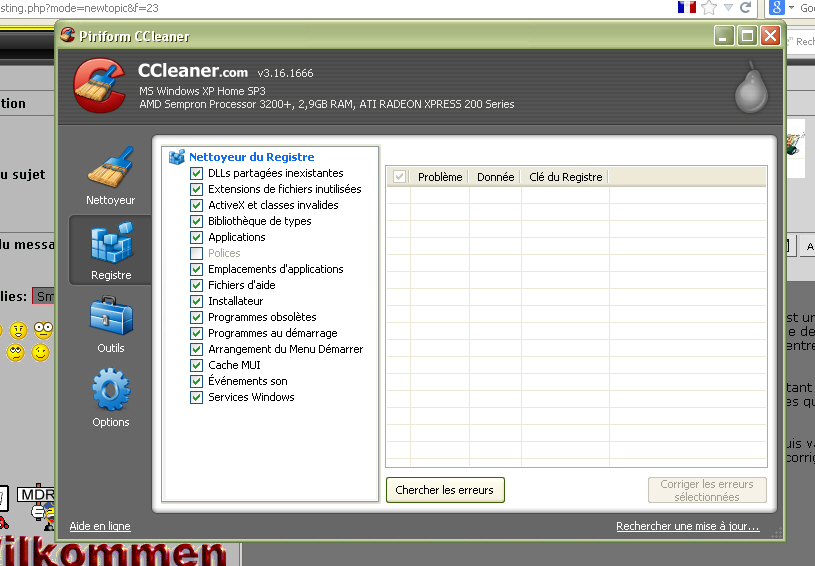This screenshot has width=815, height=566.
Task: Click the Piriform pear icon
Action: coord(751,87)
